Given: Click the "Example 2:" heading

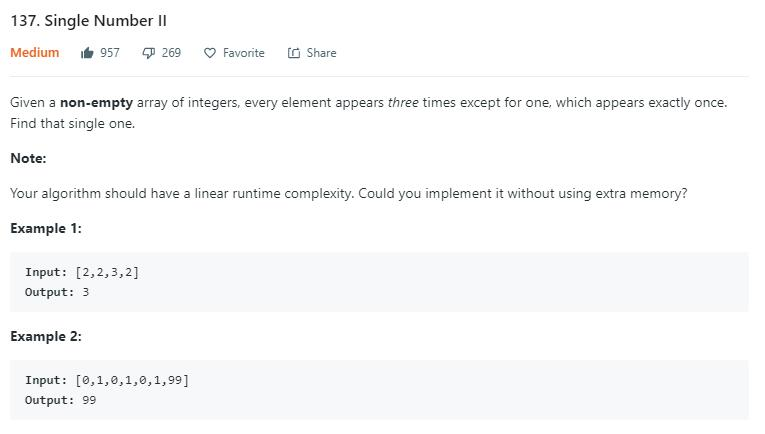Looking at the screenshot, I should (46, 336).
